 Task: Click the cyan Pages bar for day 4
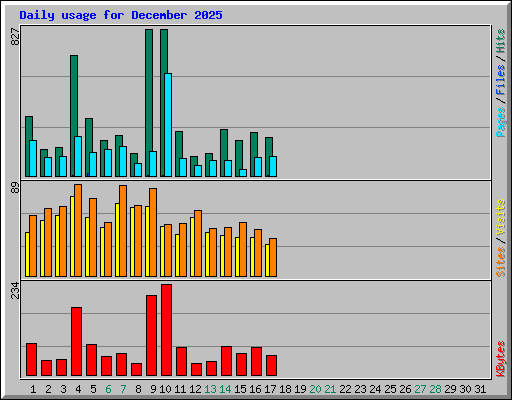pos(78,156)
